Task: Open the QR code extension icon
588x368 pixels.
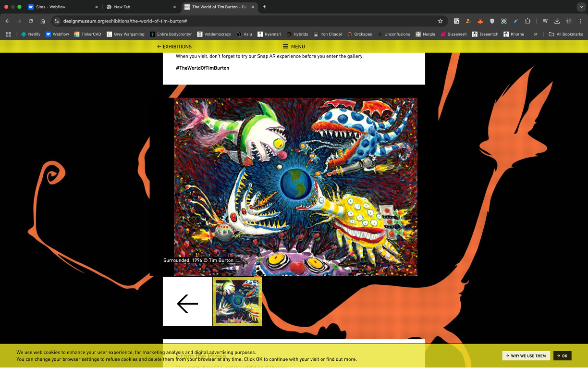Action: 456,21
